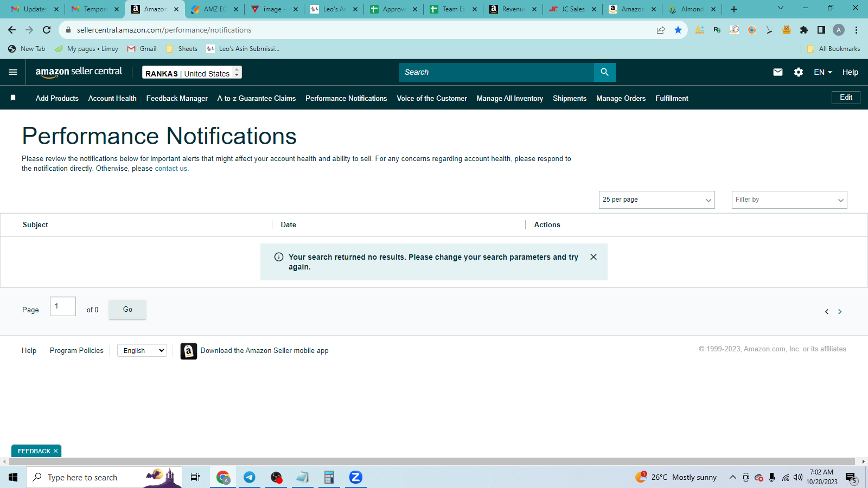Open Chrome from taskbar
Screen dimensions: 868x488
223,477
